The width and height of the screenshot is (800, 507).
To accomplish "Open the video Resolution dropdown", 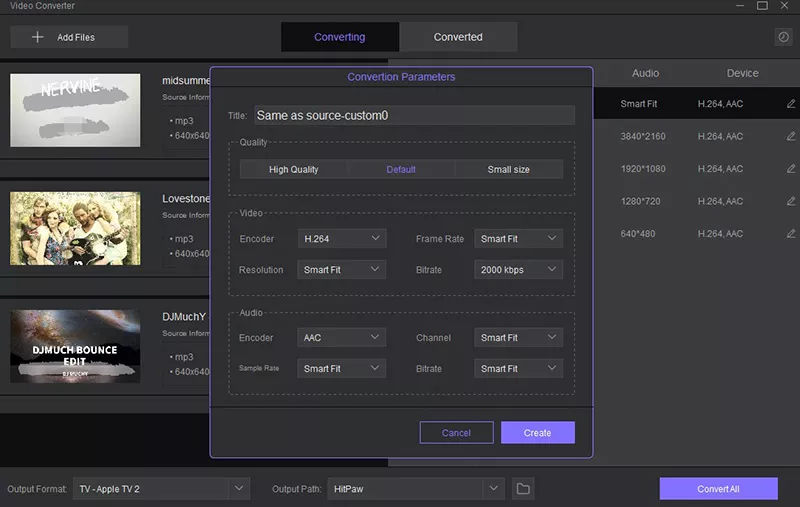I will tap(342, 270).
